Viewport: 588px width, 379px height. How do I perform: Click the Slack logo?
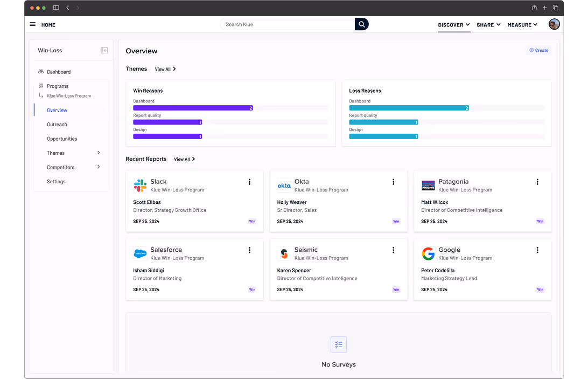click(140, 185)
